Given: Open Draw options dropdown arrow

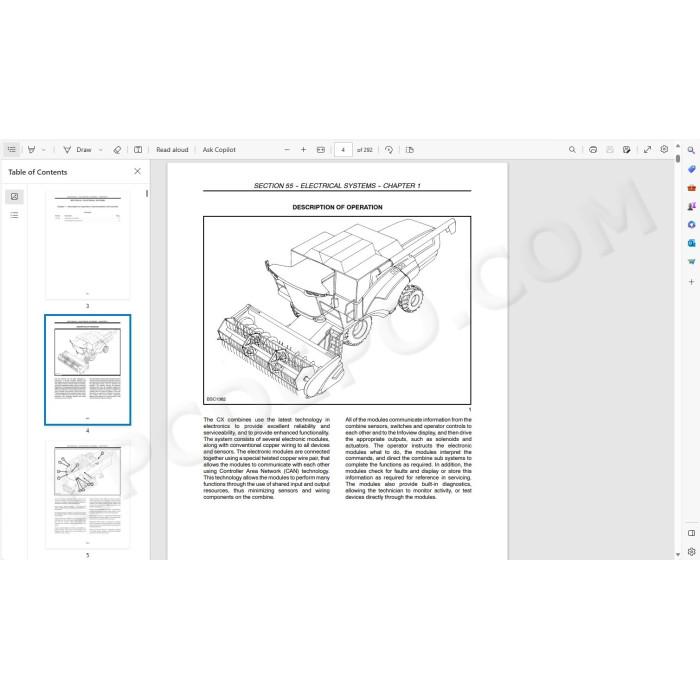Looking at the screenshot, I should [x=100, y=150].
